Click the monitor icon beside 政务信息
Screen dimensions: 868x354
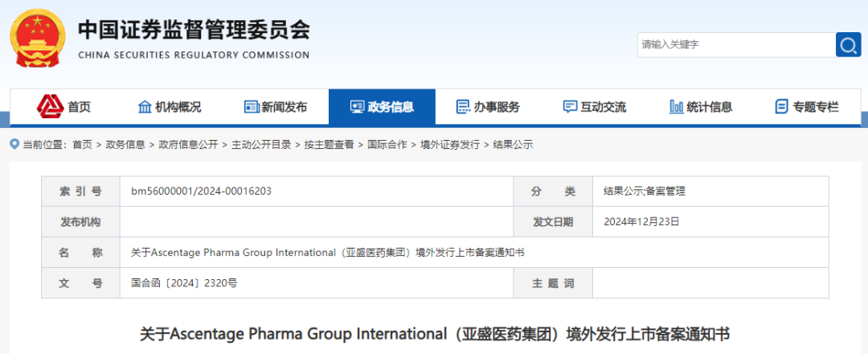(357, 107)
